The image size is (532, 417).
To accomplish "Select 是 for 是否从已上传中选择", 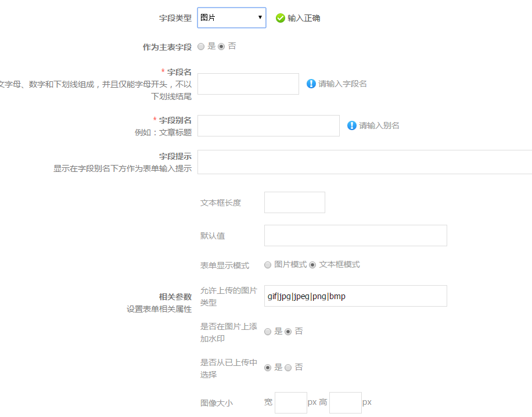I will (268, 368).
